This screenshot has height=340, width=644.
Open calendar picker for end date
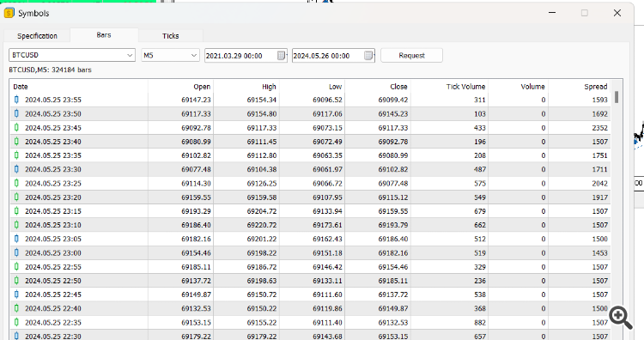point(368,56)
